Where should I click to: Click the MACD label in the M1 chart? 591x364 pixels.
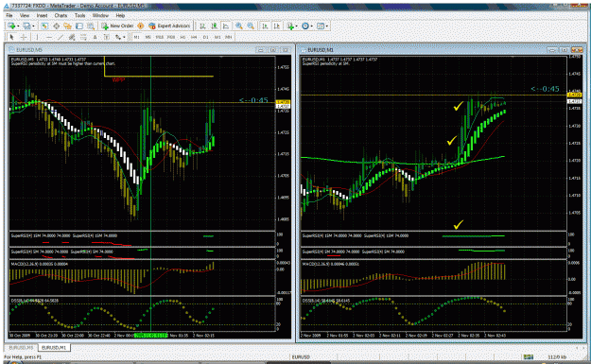(x=331, y=264)
